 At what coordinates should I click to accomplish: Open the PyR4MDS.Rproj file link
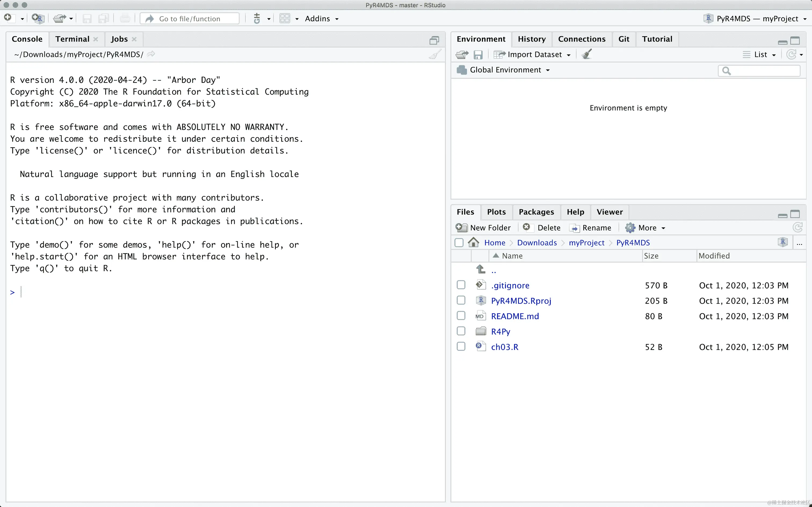coord(521,301)
